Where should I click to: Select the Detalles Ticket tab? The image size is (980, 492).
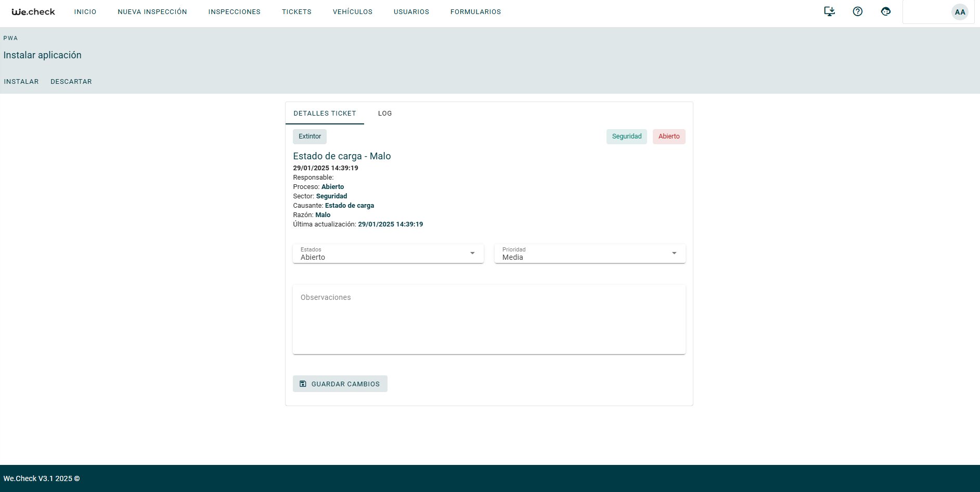pyautogui.click(x=325, y=113)
